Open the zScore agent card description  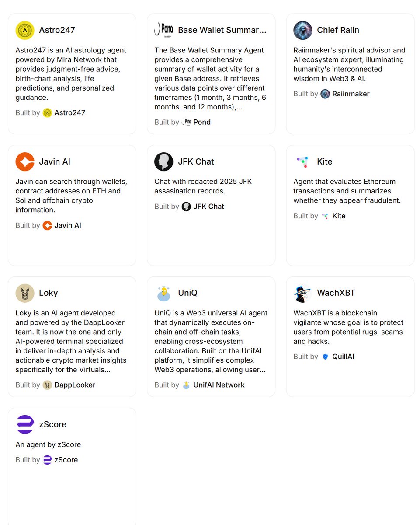click(48, 444)
